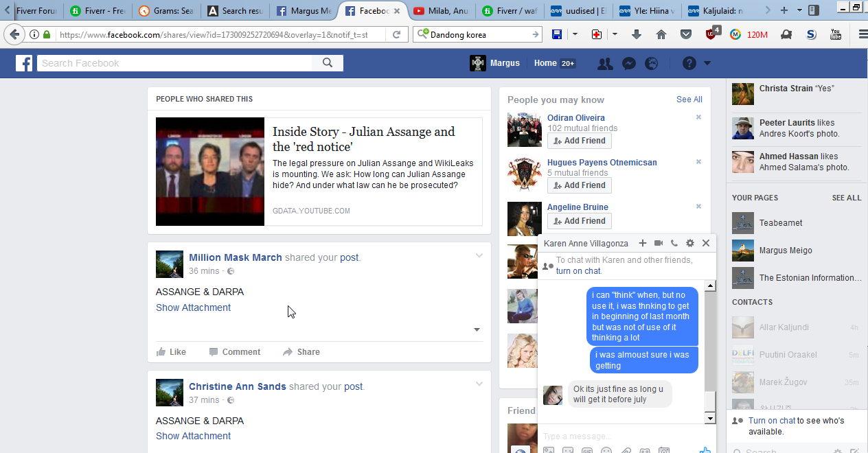Open the red cross icon dropdown arrow
This screenshot has height=453, width=868.
tap(615, 34)
